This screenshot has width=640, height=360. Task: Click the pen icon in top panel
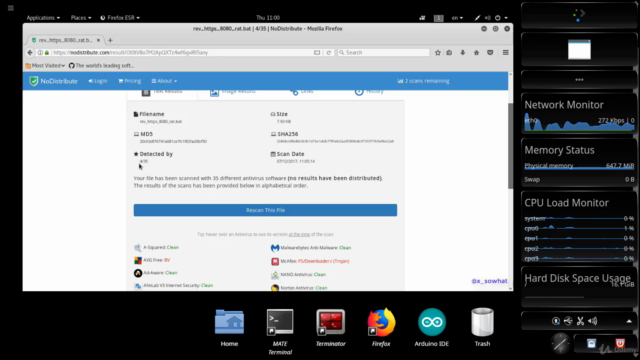click(x=477, y=18)
